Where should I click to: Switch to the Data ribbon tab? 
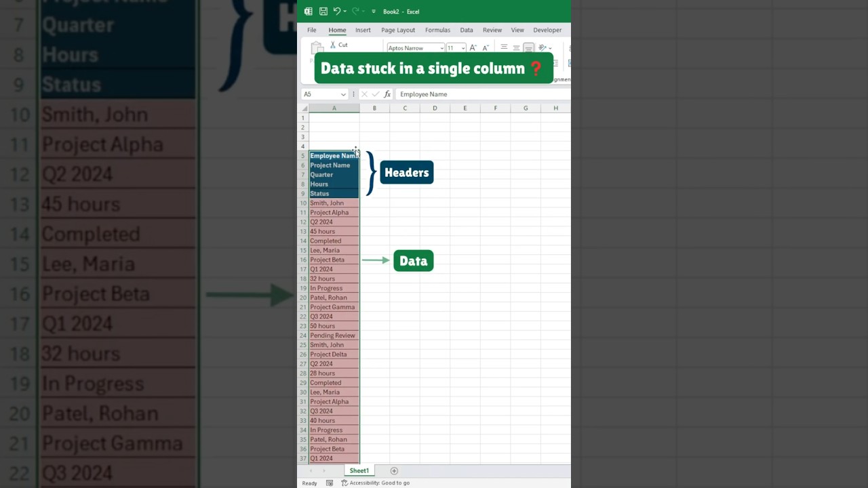tap(467, 30)
